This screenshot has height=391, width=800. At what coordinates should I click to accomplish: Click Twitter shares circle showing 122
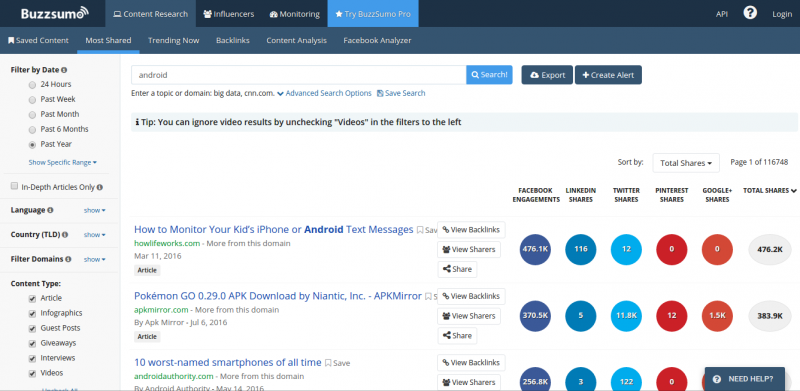coord(626,379)
